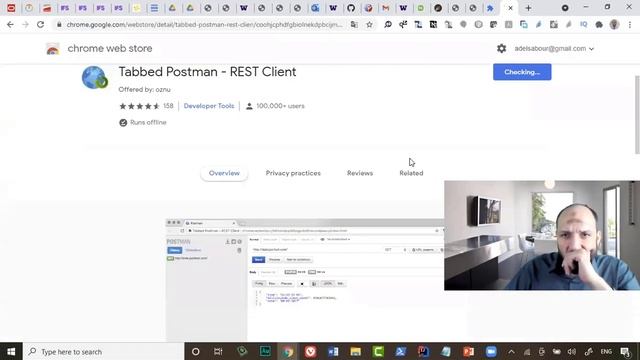Bookmark this page with the star icon
640x360 pixels.
[x=369, y=24]
